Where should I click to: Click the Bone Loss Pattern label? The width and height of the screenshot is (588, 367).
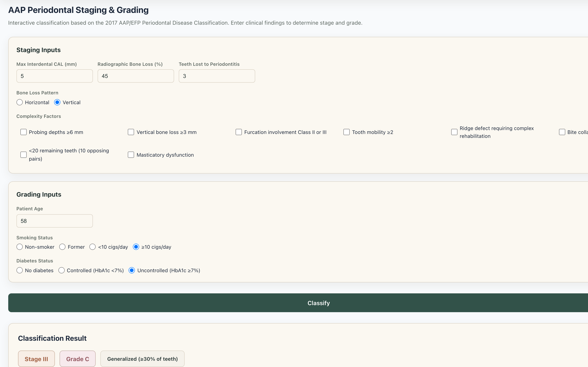pos(37,93)
